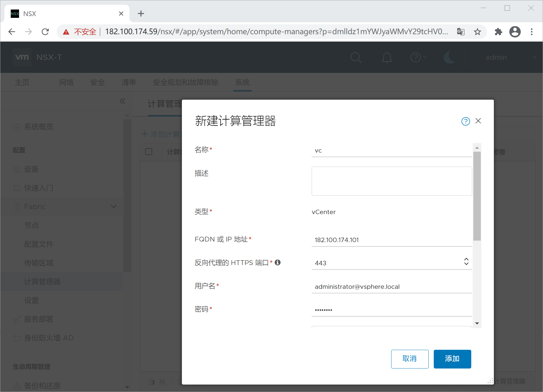Image resolution: width=543 pixels, height=392 pixels.
Task: Focus the 名称 name input field
Action: click(391, 150)
